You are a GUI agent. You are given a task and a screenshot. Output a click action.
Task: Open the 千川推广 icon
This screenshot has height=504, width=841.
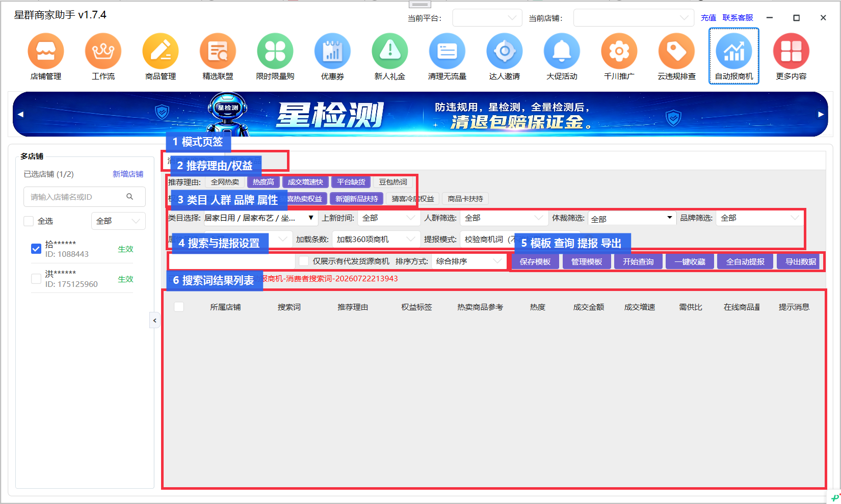[x=619, y=51]
